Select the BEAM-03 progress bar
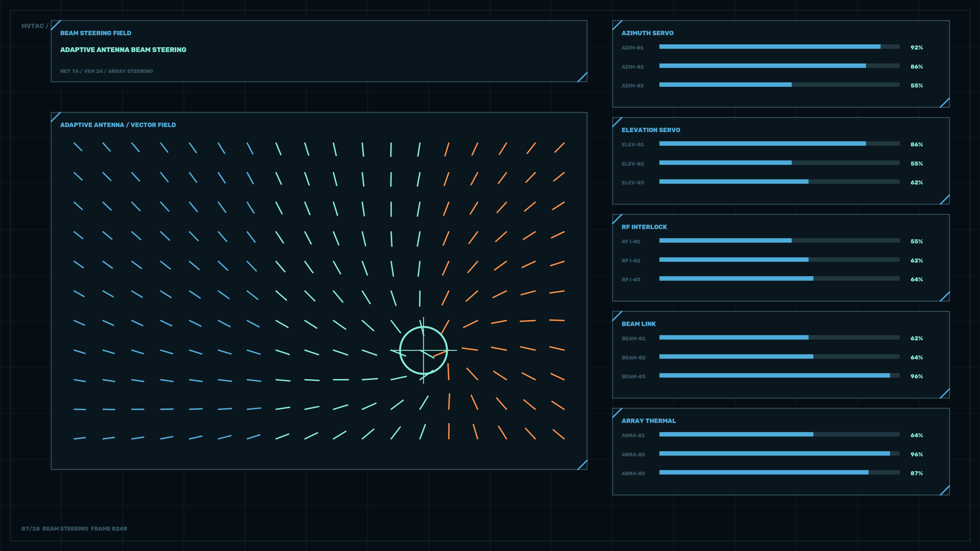 [779, 376]
